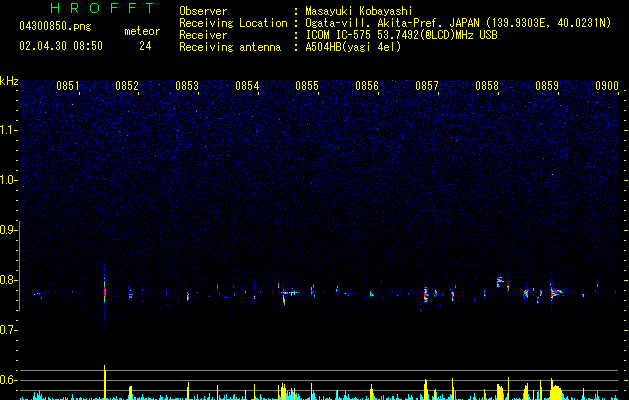Click the 'Receiving antenna' field label
Screen dimensions: 629x400
pyautogui.click(x=230, y=47)
